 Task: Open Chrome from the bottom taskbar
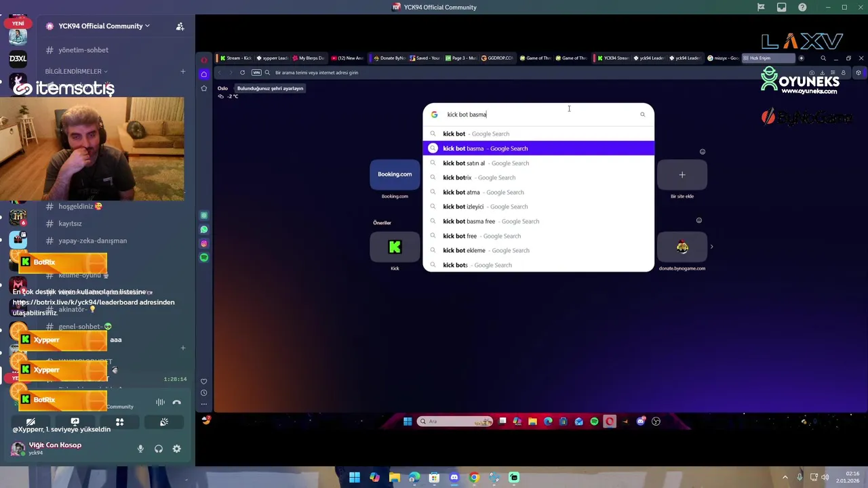(x=474, y=478)
